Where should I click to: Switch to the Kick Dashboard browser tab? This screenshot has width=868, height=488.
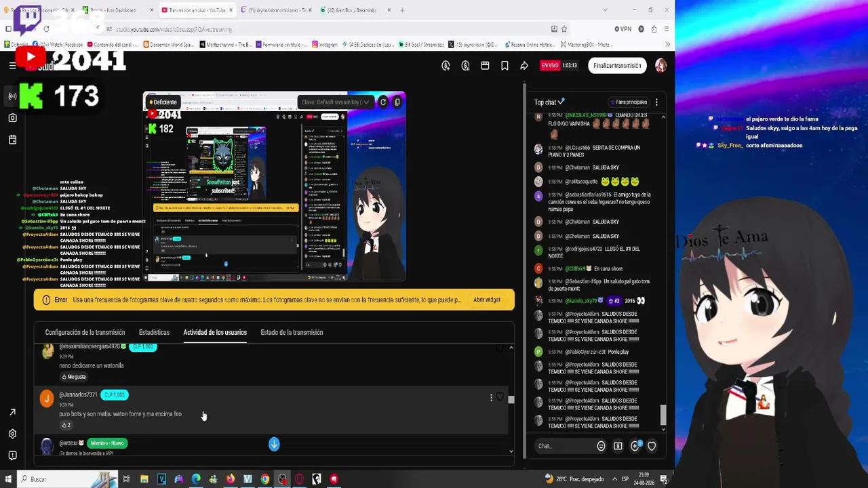pos(115,10)
